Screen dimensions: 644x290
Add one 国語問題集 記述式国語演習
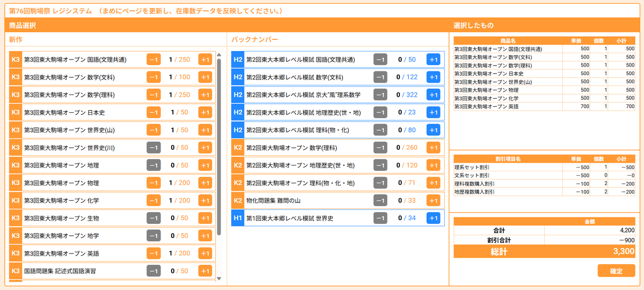coord(205,271)
